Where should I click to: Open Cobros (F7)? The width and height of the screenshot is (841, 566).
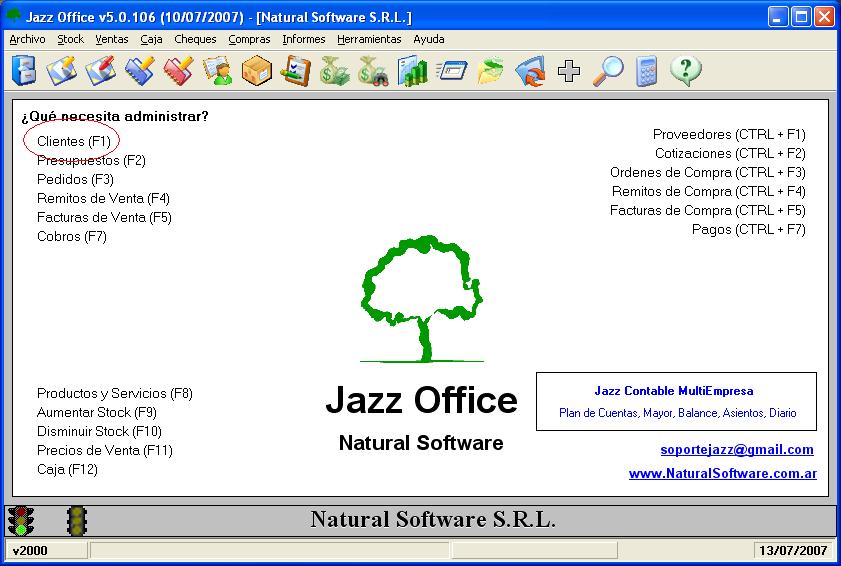[72, 236]
